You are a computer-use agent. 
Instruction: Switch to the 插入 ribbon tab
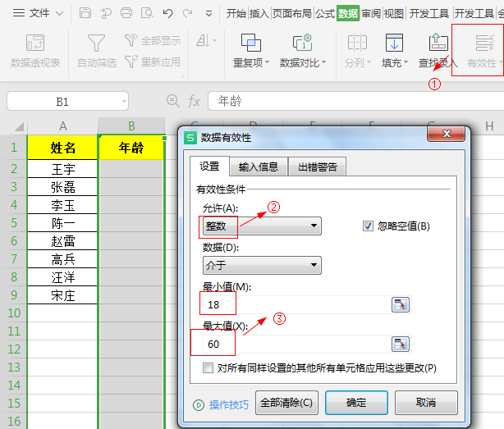pos(259,13)
